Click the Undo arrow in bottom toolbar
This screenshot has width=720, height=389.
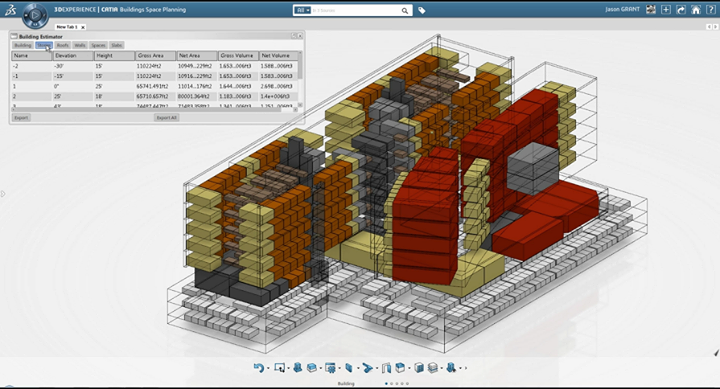pyautogui.click(x=259, y=367)
